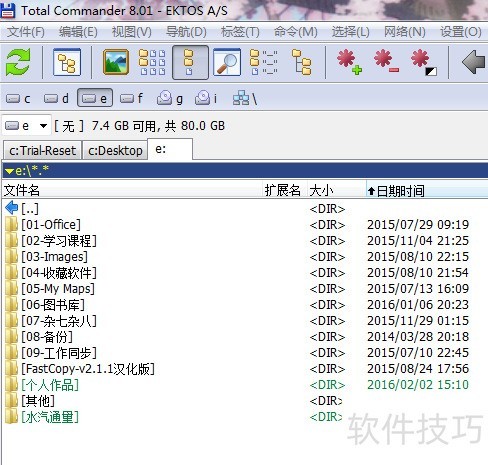Click the free space text 7.4 GB 可用
Image resolution: width=488 pixels, height=465 pixels.
point(124,126)
